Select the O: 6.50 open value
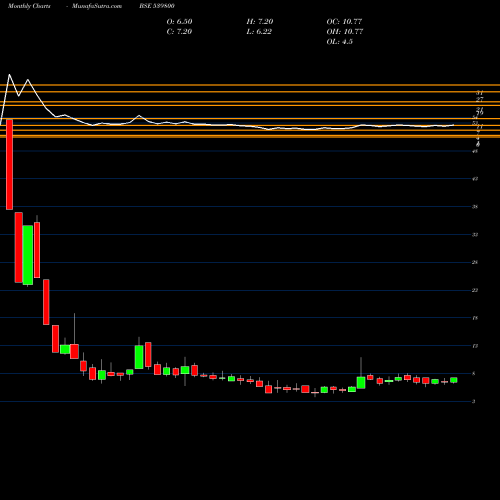 coord(179,22)
